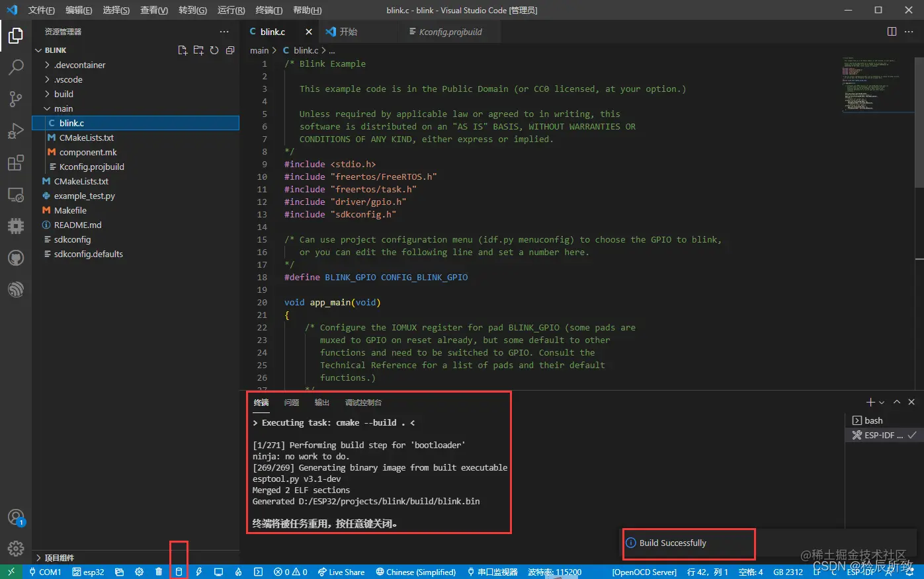Click the build project icon in status bar
The height and width of the screenshot is (579, 924).
pos(179,572)
